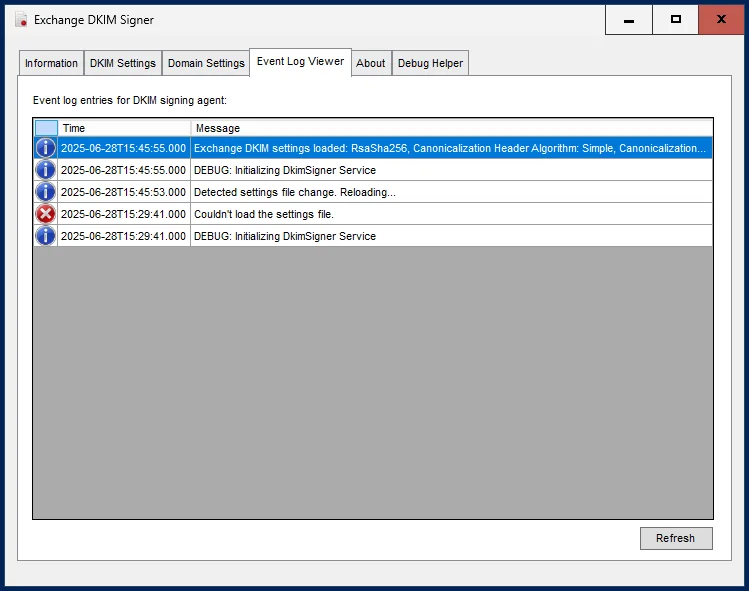Sort by the Time column header
The height and width of the screenshot is (591, 749).
coord(124,128)
